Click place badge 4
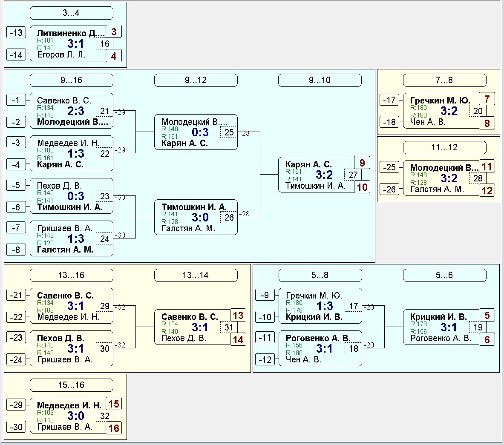The image size is (504, 445). pos(114,56)
